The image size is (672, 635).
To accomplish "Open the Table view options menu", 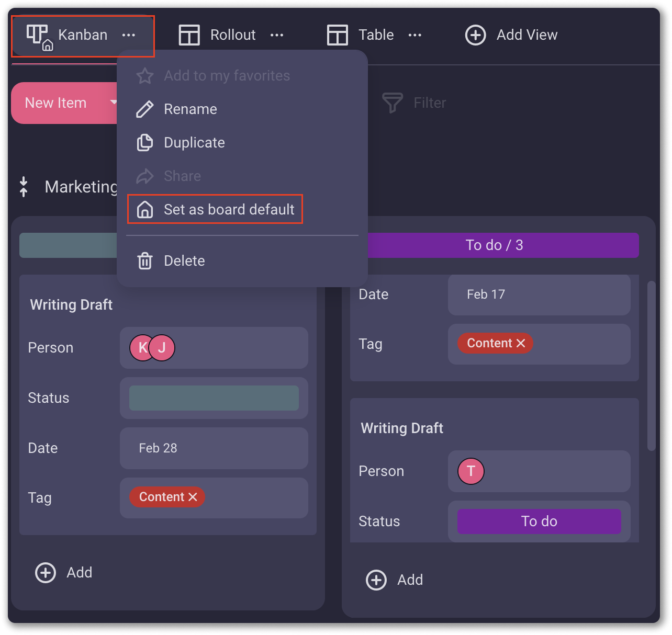I will click(415, 35).
